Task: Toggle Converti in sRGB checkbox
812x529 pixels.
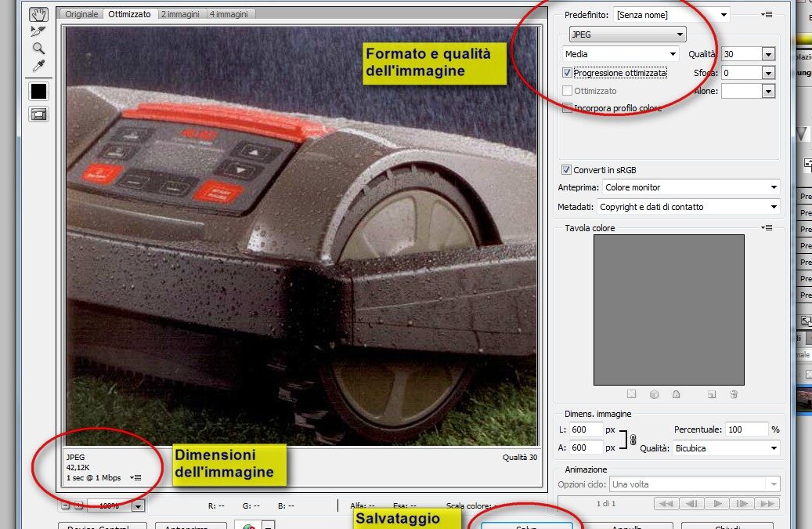Action: [566, 169]
